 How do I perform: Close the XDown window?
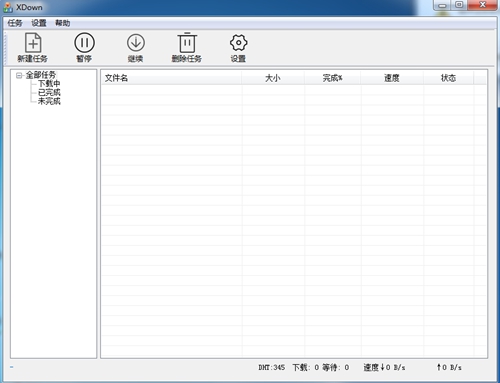tap(482, 5)
